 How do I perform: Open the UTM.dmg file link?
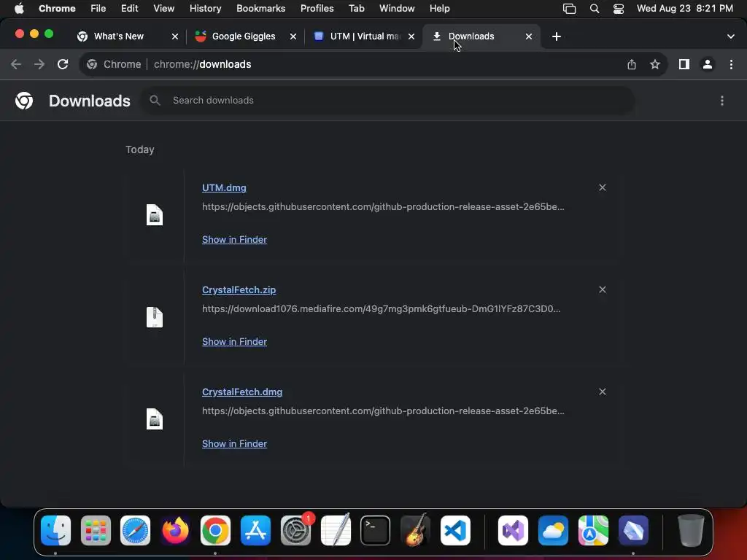224,187
